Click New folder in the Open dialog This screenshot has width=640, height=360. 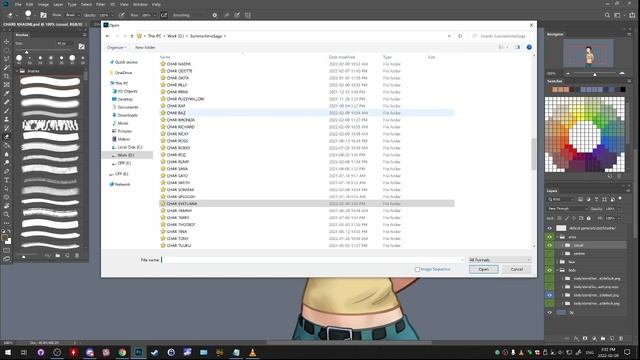click(145, 47)
